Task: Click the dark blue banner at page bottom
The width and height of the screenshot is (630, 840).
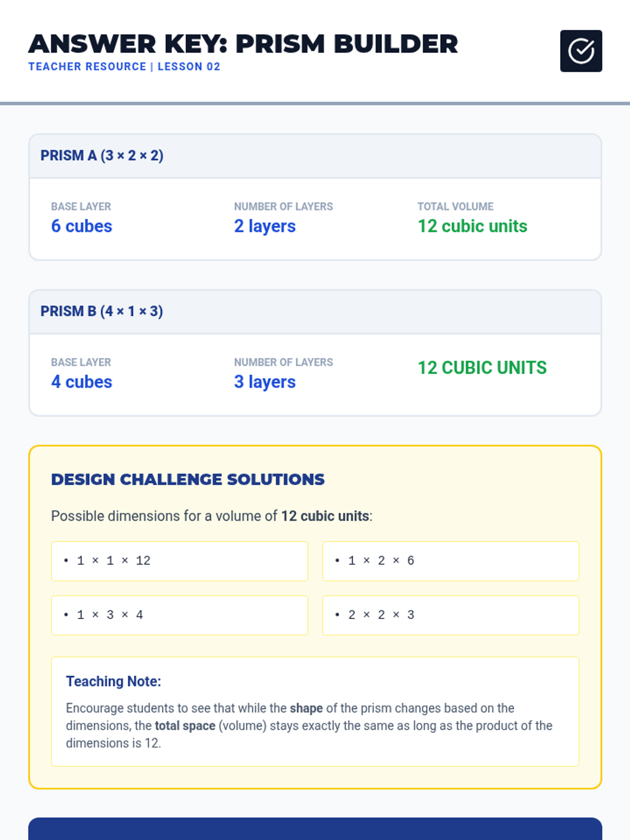Action: (315, 828)
